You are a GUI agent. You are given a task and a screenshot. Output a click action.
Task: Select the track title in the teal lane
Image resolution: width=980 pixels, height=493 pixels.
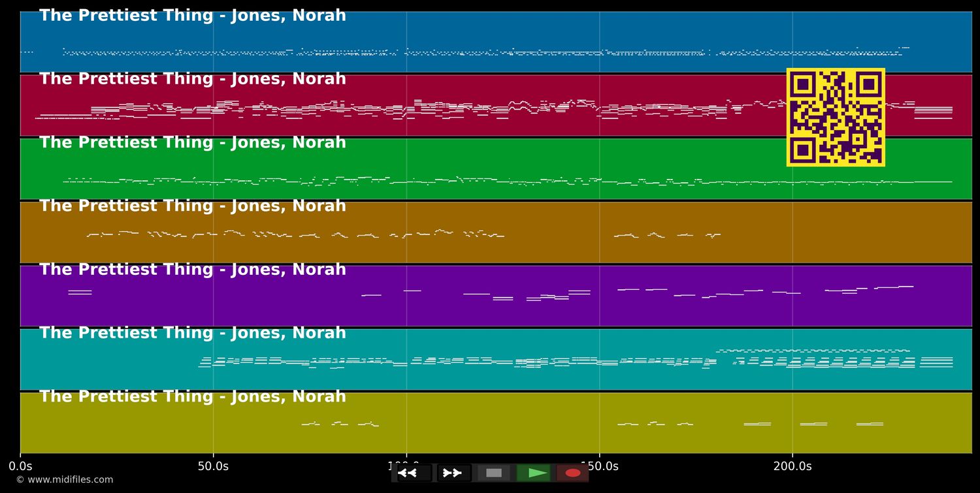click(193, 333)
